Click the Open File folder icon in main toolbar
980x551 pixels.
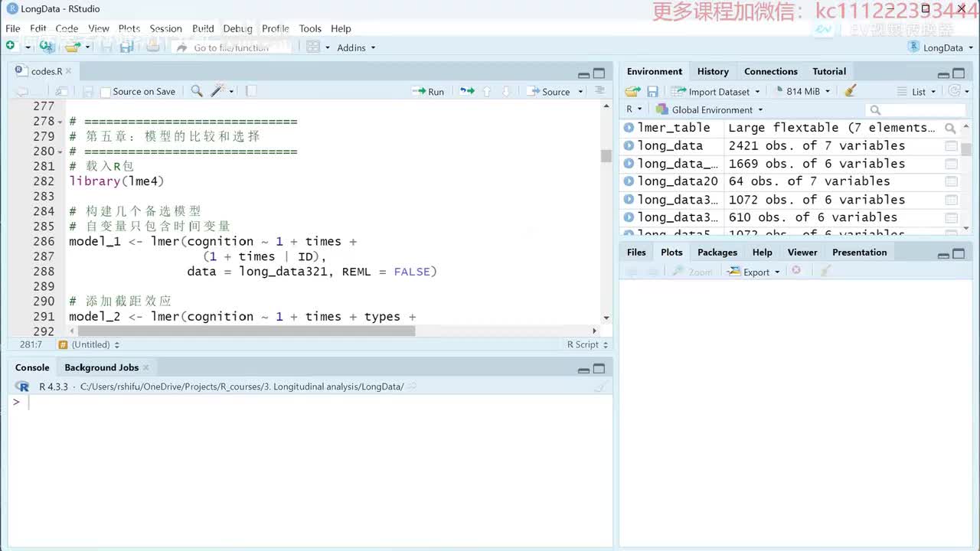click(73, 47)
